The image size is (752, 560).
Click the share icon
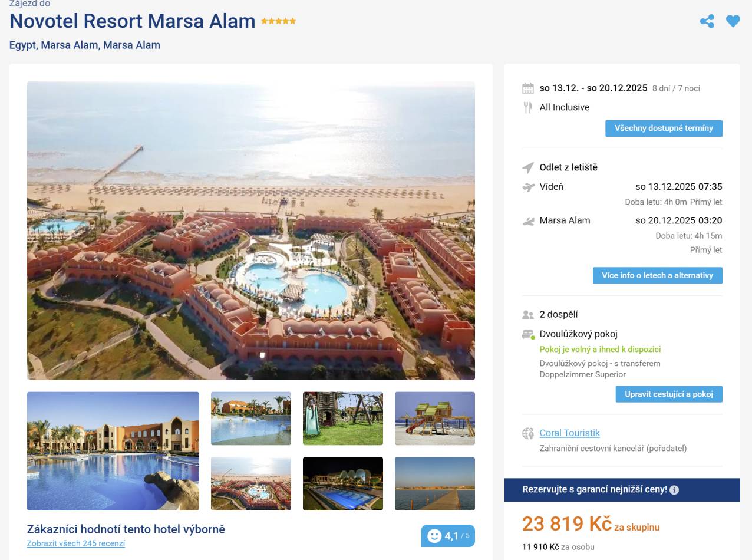pyautogui.click(x=707, y=22)
